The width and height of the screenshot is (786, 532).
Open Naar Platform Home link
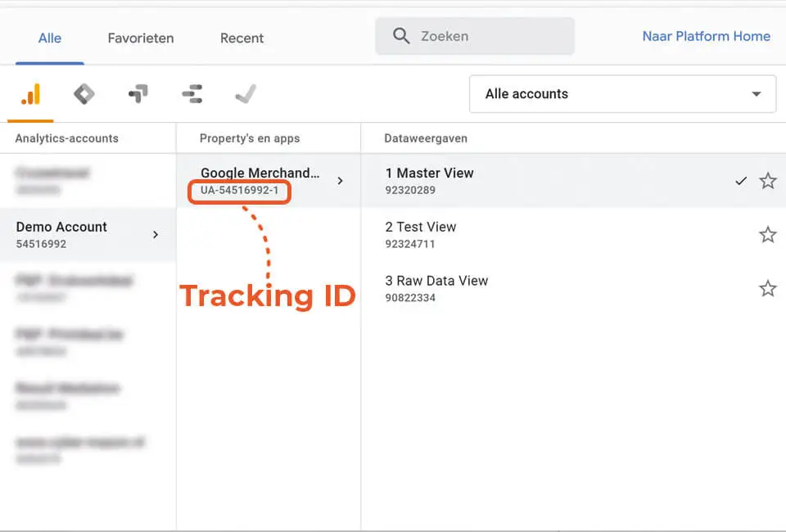707,36
